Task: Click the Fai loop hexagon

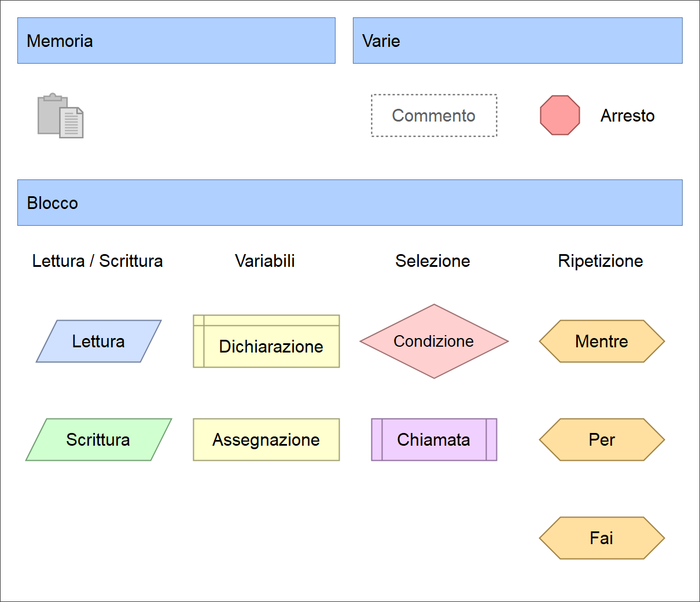Action: coord(602,538)
